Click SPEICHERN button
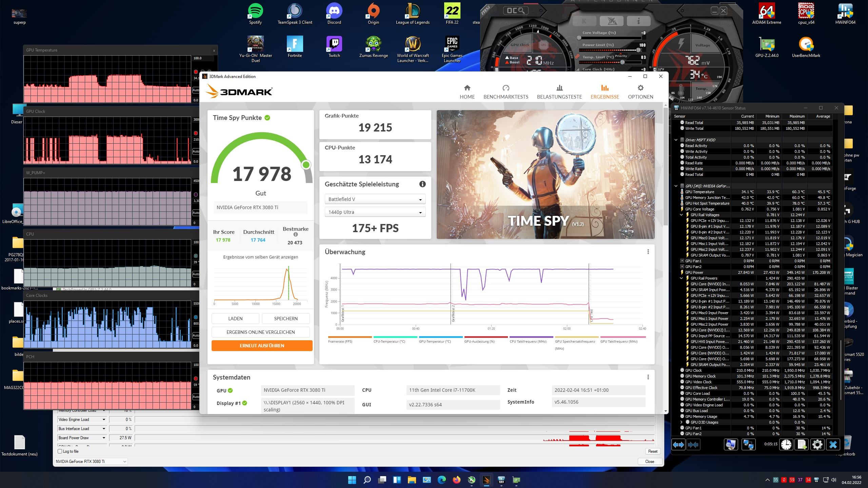 click(x=286, y=319)
